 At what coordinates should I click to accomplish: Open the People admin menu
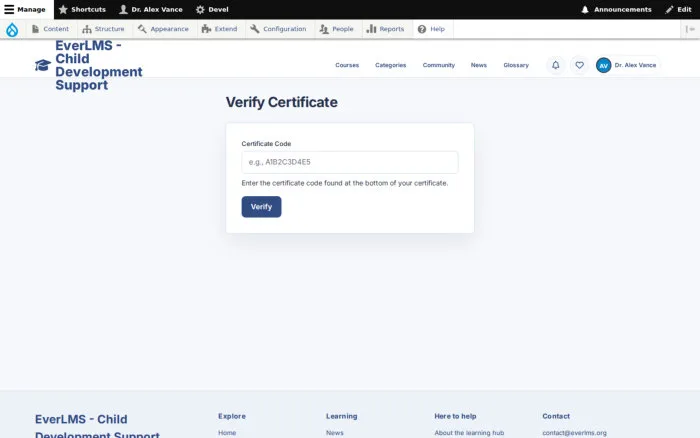point(337,29)
